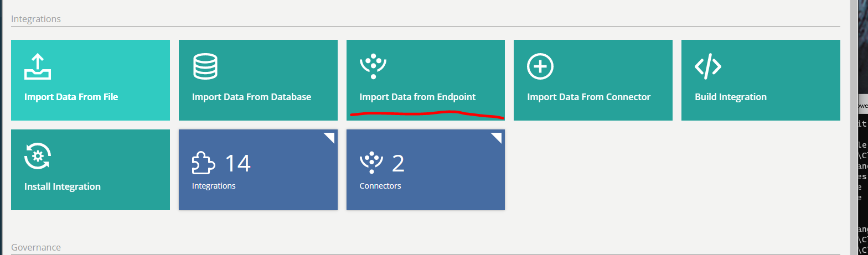
Task: Click the puzzle piece icon on Integrations tile
Action: tap(204, 163)
